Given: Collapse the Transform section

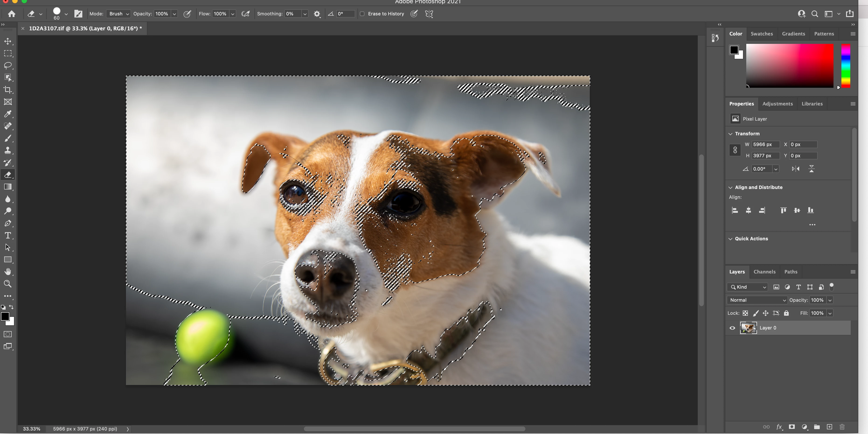Looking at the screenshot, I should [x=730, y=134].
